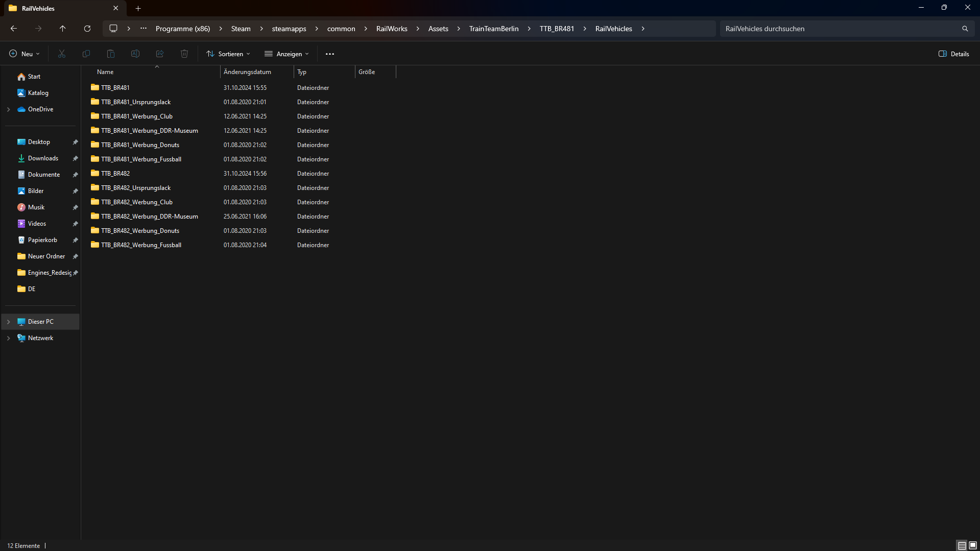980x551 pixels.
Task: Go up one folder level
Action: (x=63, y=29)
